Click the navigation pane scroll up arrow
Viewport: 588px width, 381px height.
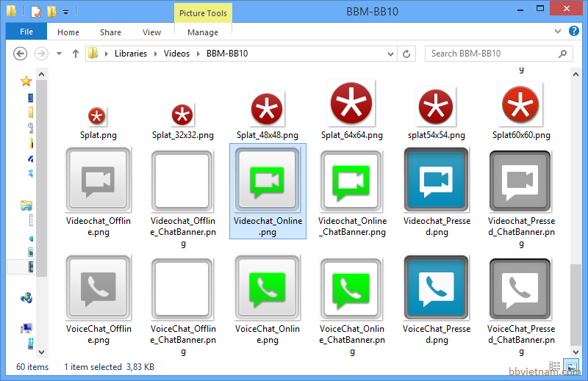(41, 74)
